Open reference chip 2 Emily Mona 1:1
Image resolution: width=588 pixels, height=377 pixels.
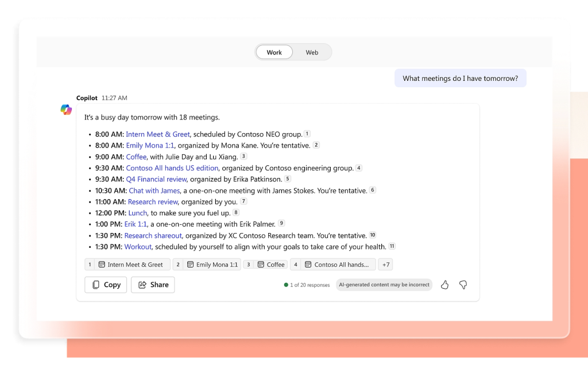tap(207, 265)
